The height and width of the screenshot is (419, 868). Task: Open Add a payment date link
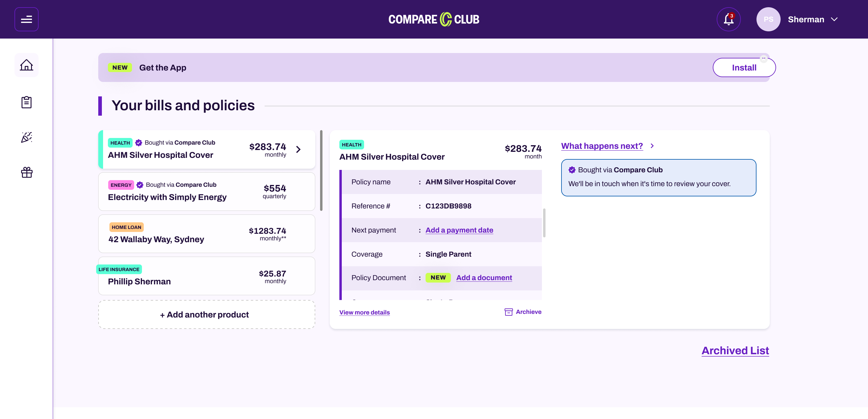coord(459,230)
